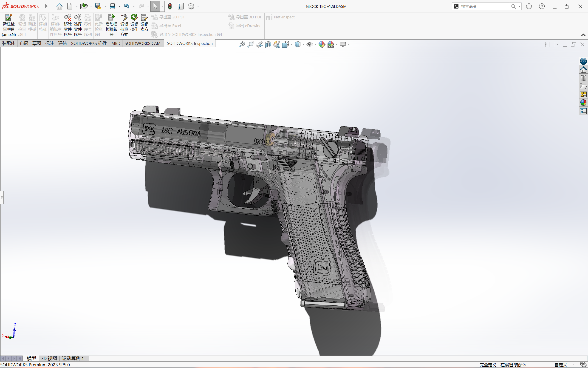Switch to the MBD tab
588x368 pixels.
[x=116, y=43]
